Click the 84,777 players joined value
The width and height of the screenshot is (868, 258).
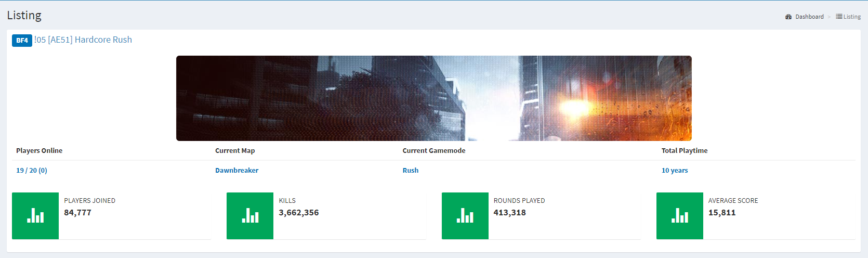click(78, 212)
